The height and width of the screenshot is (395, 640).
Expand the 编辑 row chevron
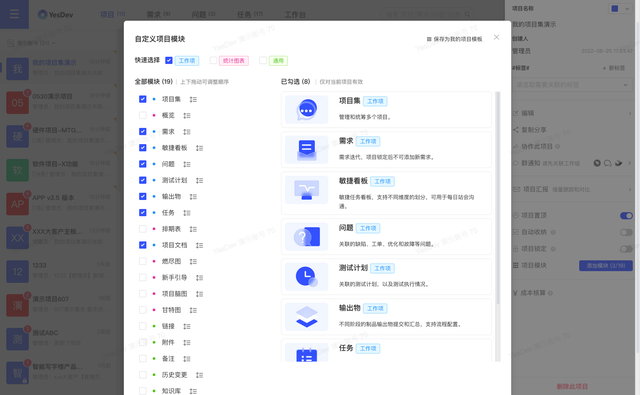(630, 113)
